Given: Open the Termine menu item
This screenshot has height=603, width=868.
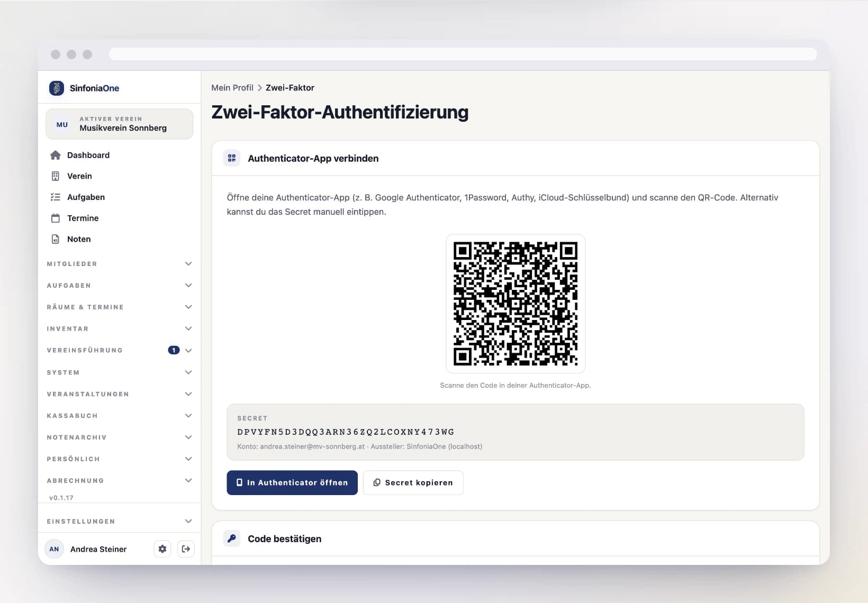Looking at the screenshot, I should (x=120, y=218).
